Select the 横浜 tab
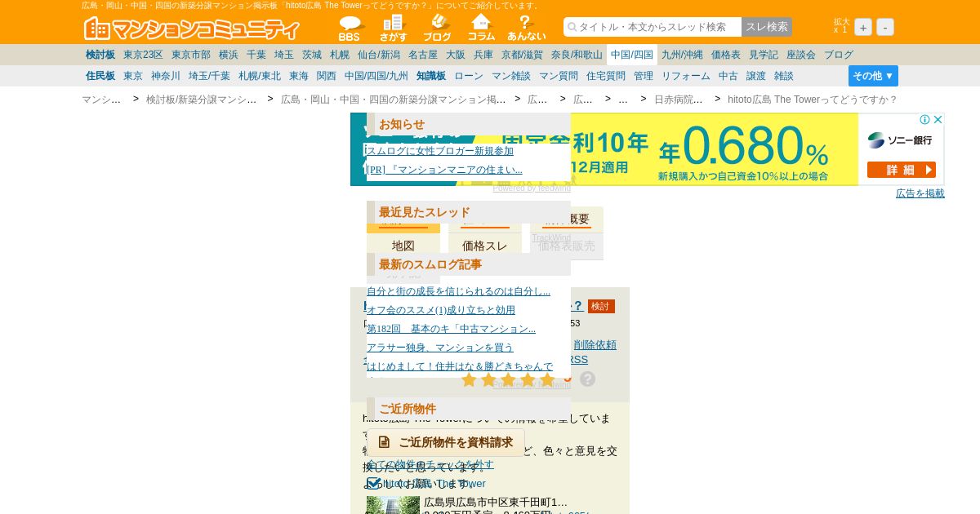 click(229, 55)
